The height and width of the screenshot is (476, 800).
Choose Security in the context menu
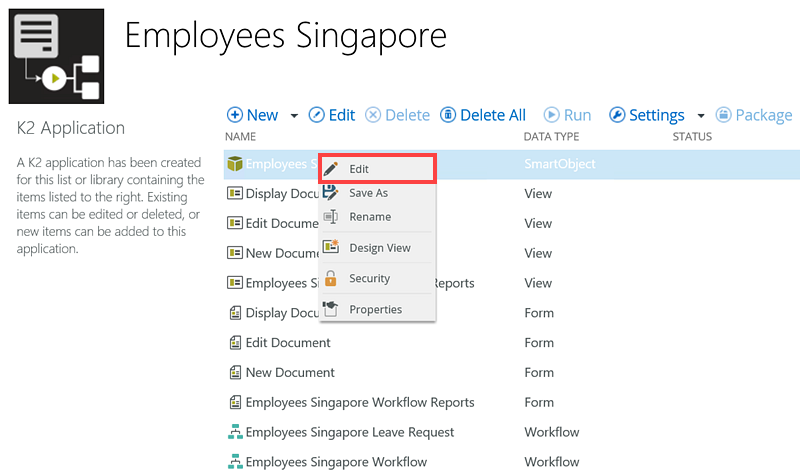(x=377, y=279)
